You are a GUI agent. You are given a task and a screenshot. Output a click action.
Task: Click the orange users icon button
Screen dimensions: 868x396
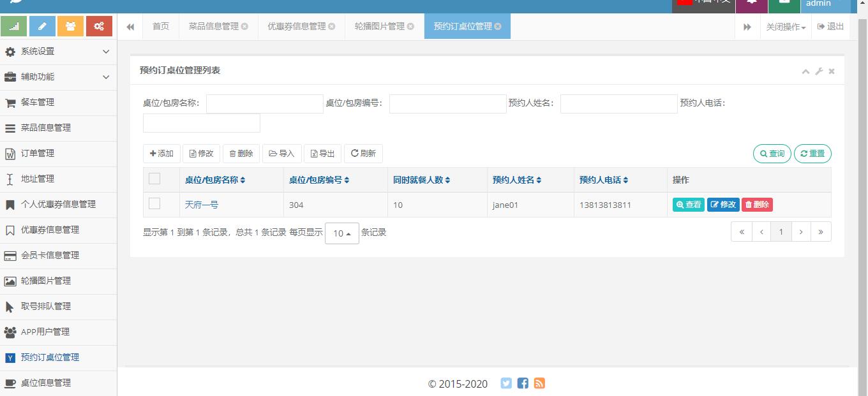pos(70,26)
